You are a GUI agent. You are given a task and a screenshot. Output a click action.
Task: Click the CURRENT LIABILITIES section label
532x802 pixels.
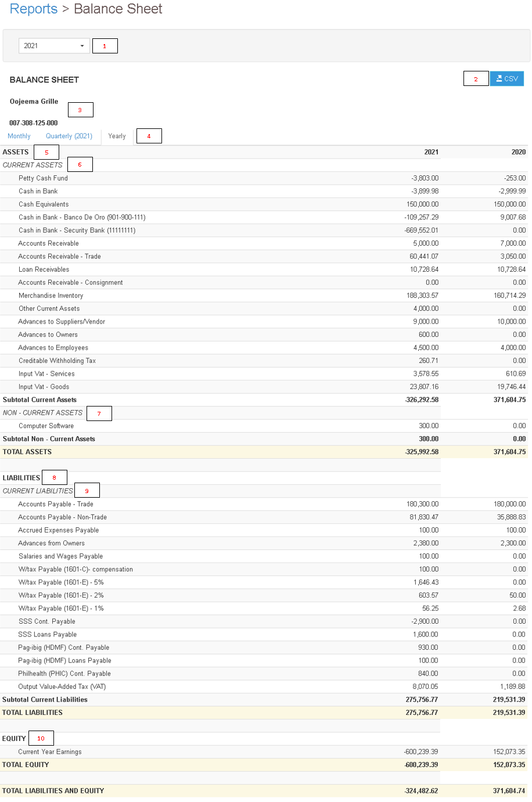click(38, 491)
